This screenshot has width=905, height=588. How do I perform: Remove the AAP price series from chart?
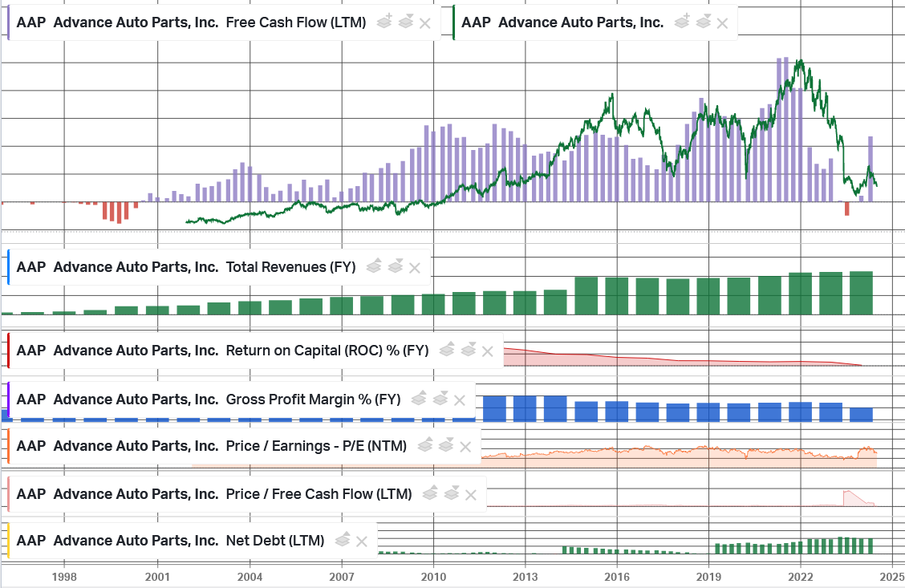tap(722, 23)
